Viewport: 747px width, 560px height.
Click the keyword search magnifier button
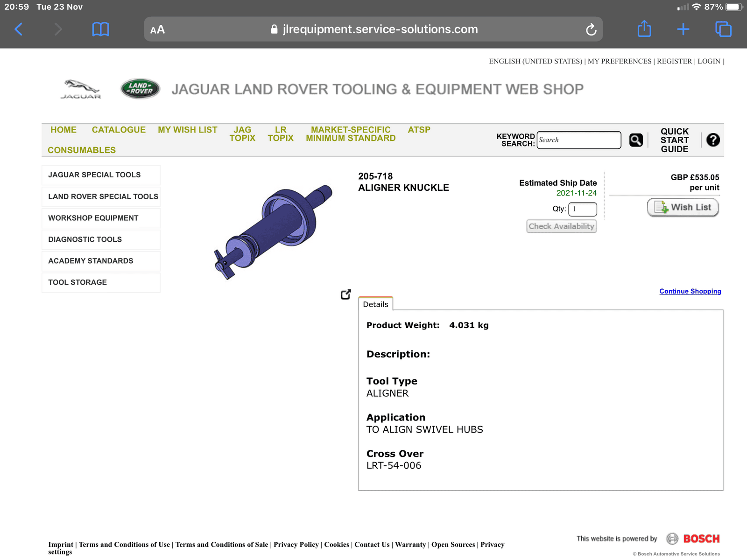(x=636, y=140)
